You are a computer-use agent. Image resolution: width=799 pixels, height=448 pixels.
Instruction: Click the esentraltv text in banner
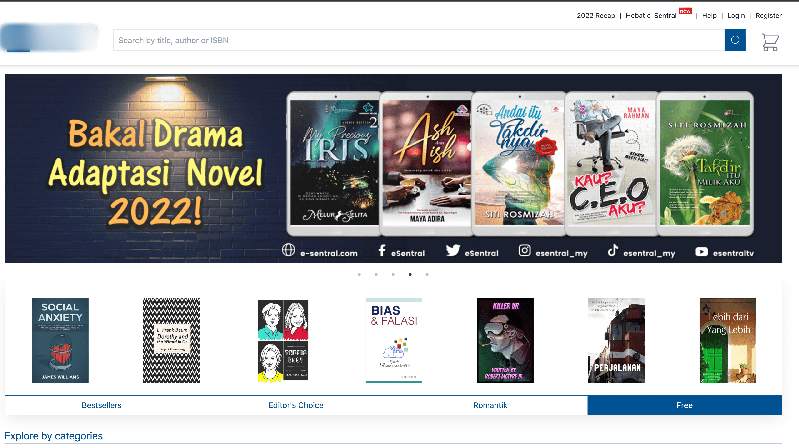coord(733,253)
